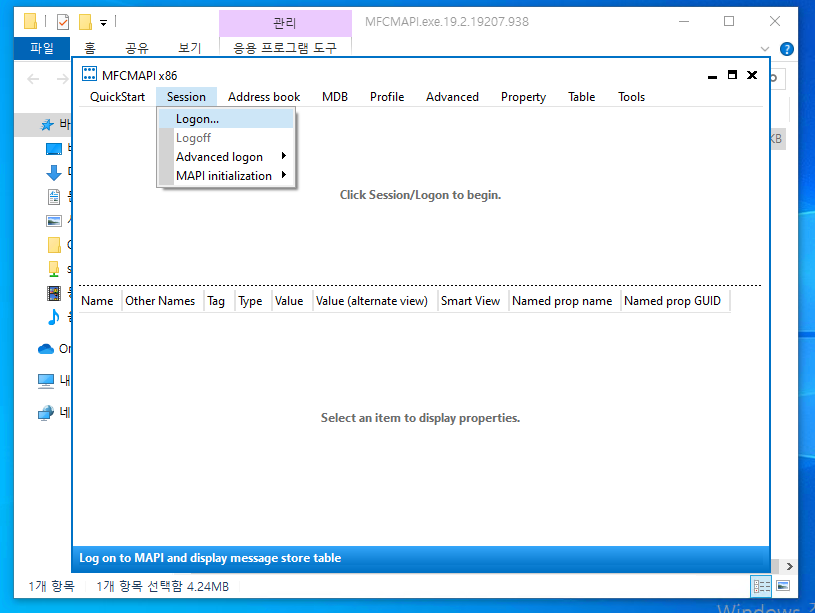Click the Explorer folder icon in title bar
This screenshot has width=815, height=613.
31,21
